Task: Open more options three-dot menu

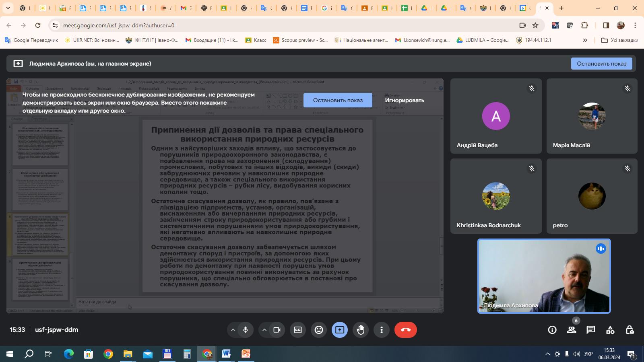Action: coord(382,330)
